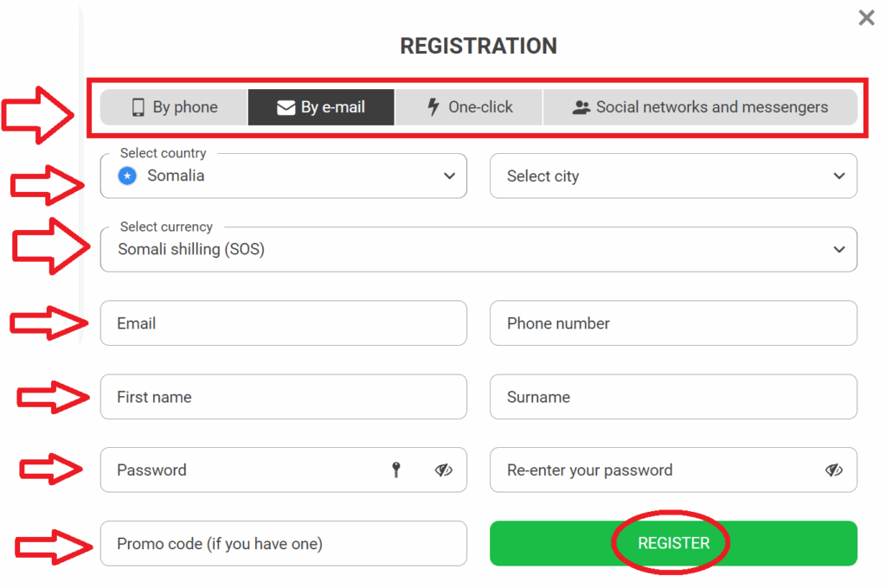The width and height of the screenshot is (886, 588).
Task: Switch to the One-click registration tab
Action: 468,107
